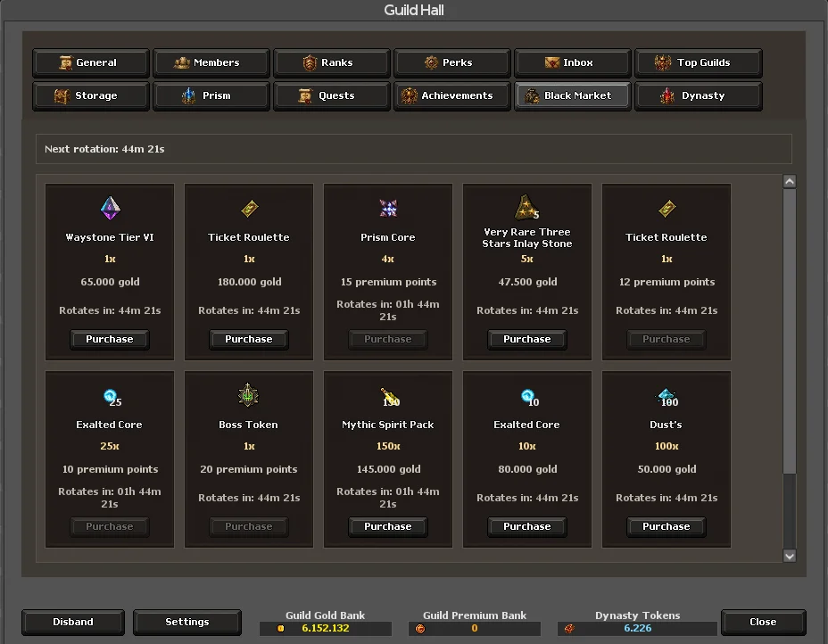Click the 'Waystone Tier VI' item name

click(110, 237)
